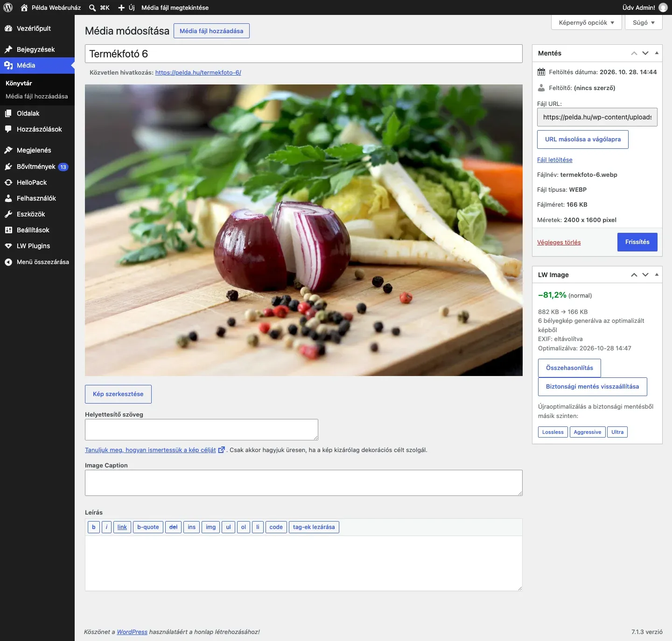Click the Bejegyzések pin icon
Image resolution: width=672 pixels, height=641 pixels.
pyautogui.click(x=8, y=49)
